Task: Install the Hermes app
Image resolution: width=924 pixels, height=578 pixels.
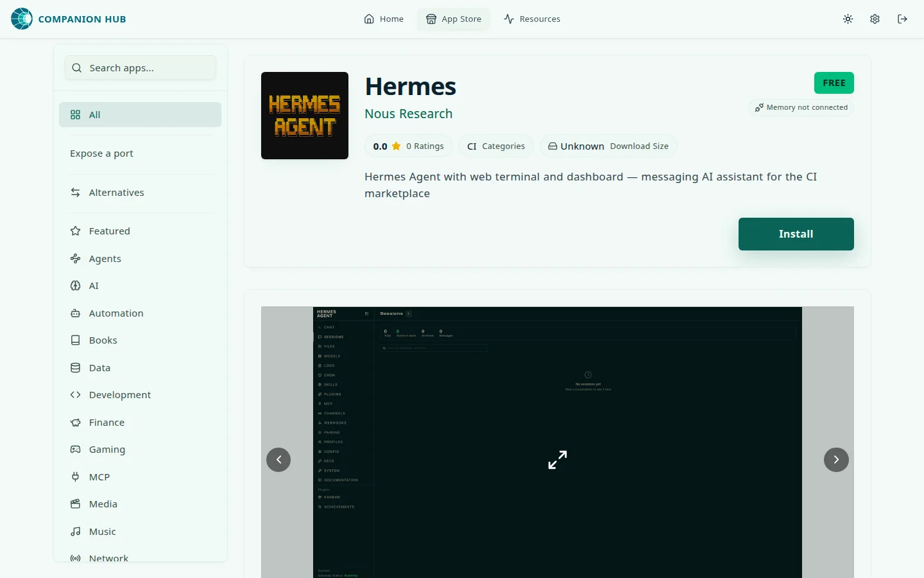Action: point(796,234)
